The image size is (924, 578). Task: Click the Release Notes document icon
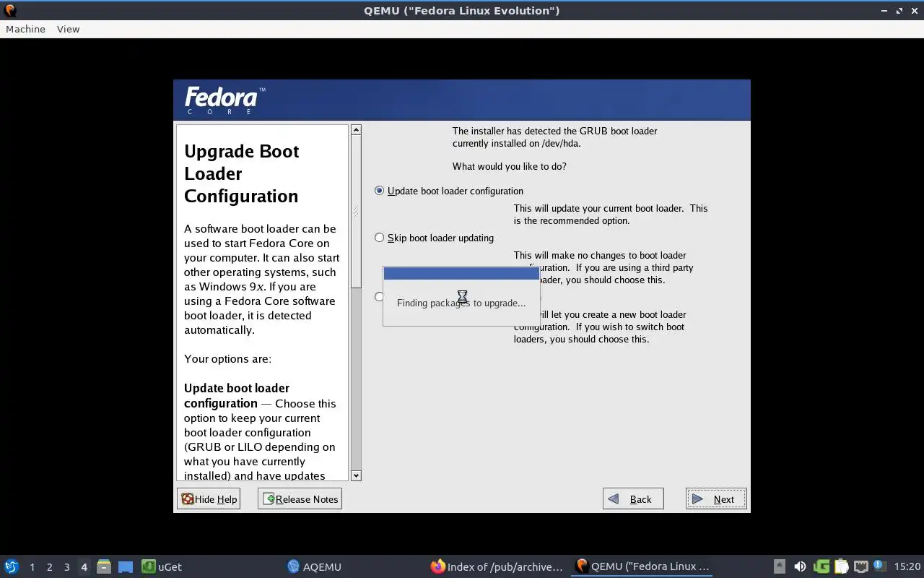(x=269, y=499)
